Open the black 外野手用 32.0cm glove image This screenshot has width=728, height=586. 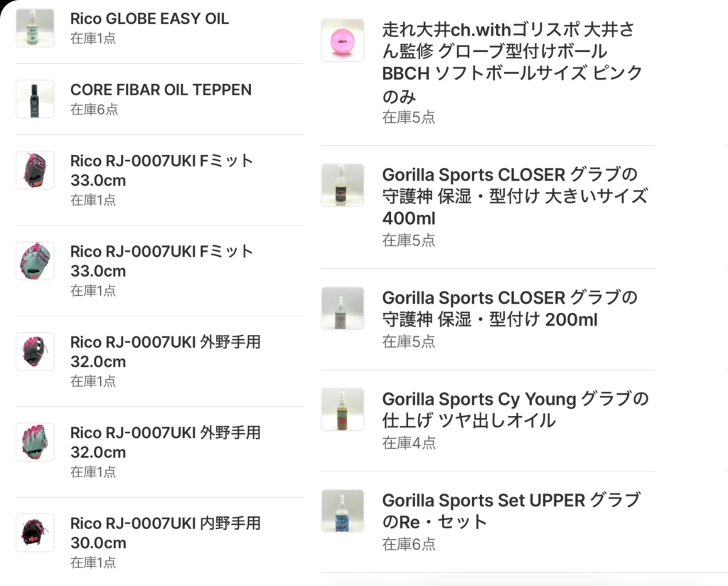[35, 351]
